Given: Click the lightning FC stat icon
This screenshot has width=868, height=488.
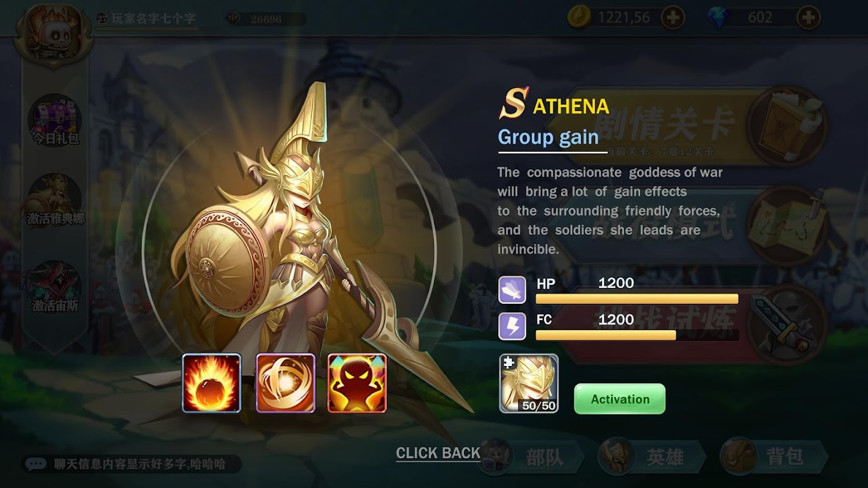Looking at the screenshot, I should coord(512,326).
